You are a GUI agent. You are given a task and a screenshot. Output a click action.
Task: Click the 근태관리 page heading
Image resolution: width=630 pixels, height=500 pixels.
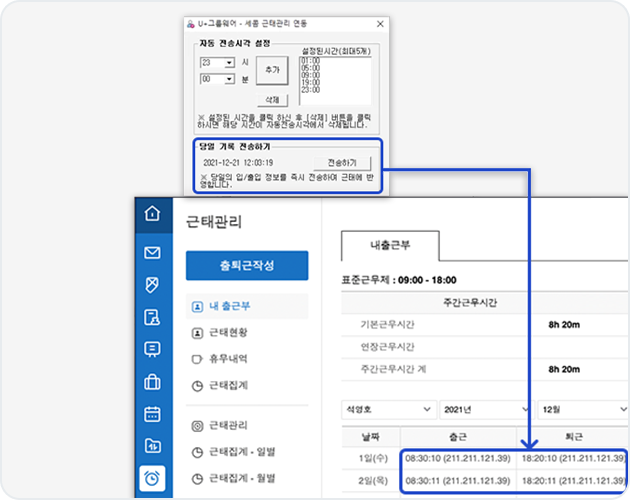(214, 222)
